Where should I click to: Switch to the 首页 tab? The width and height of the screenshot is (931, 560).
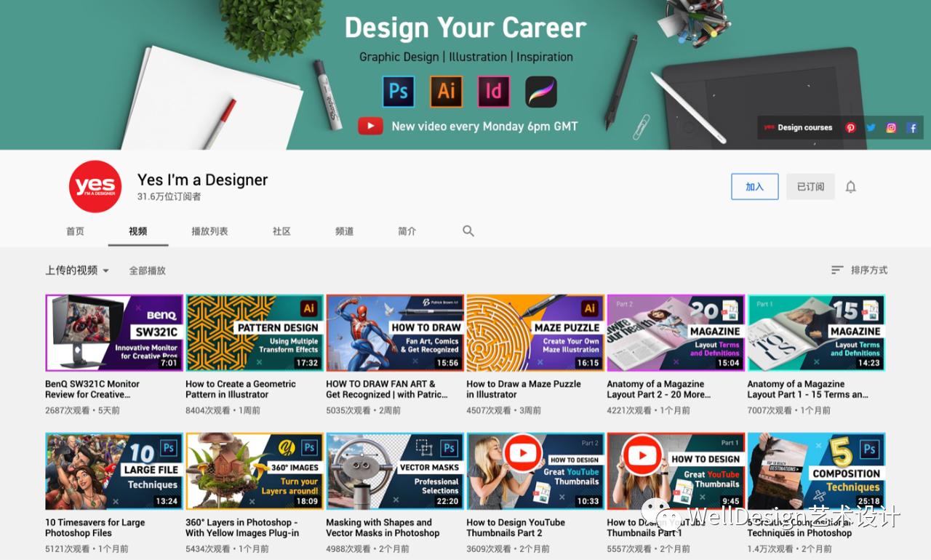pyautogui.click(x=76, y=231)
